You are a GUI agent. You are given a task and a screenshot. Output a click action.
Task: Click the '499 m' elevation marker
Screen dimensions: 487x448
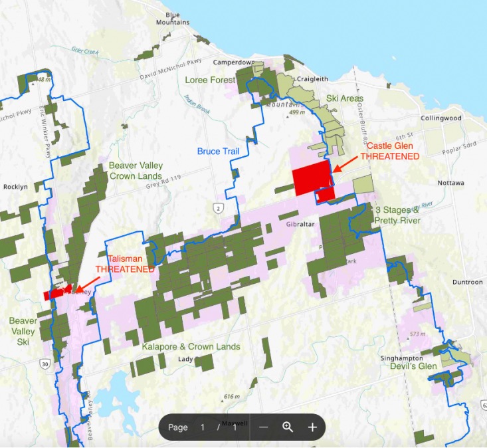(296, 112)
